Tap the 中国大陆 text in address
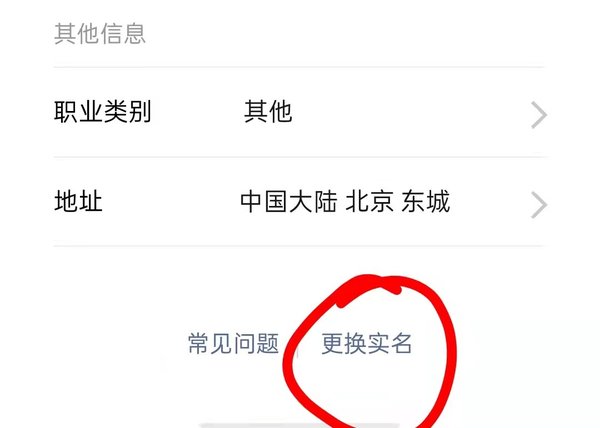Screen dimensions: 600x428 (x=289, y=202)
